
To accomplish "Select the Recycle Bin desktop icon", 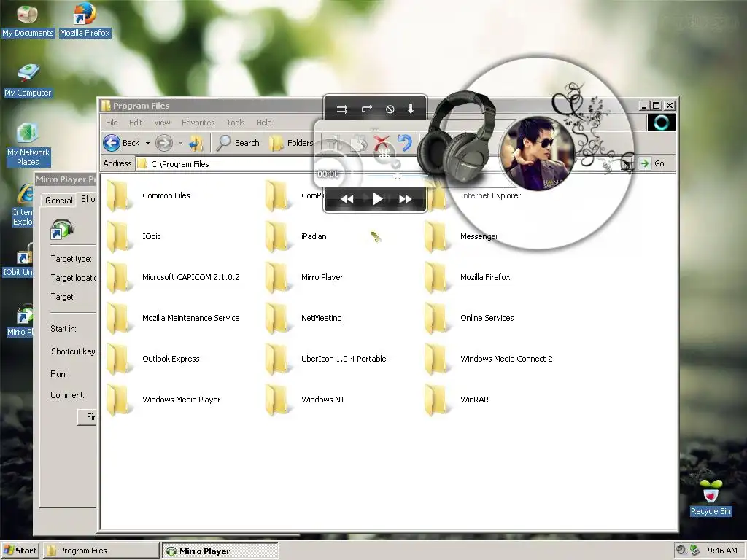I will click(711, 497).
